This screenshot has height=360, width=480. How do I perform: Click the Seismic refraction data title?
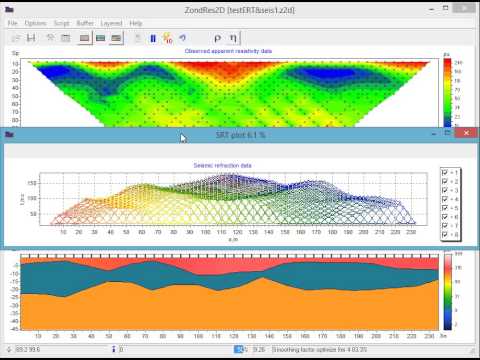click(x=222, y=165)
